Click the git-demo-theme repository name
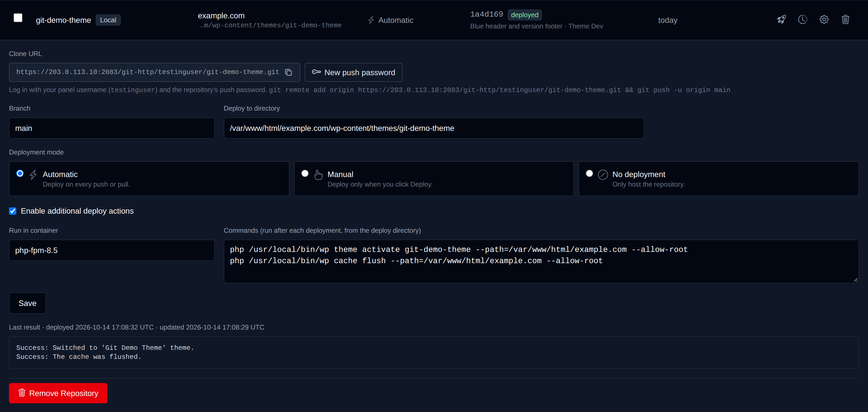868x412 pixels. pyautogui.click(x=63, y=20)
